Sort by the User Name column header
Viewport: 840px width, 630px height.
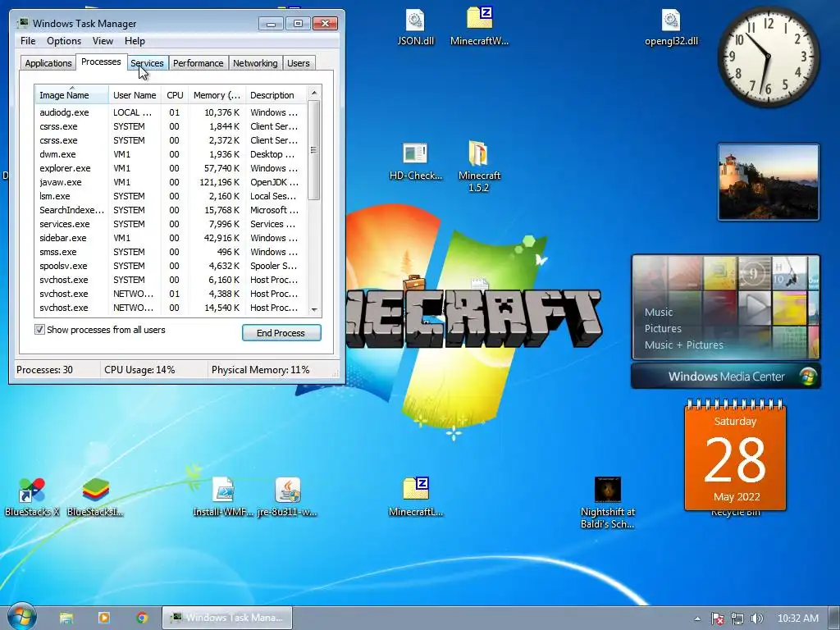[x=135, y=95]
